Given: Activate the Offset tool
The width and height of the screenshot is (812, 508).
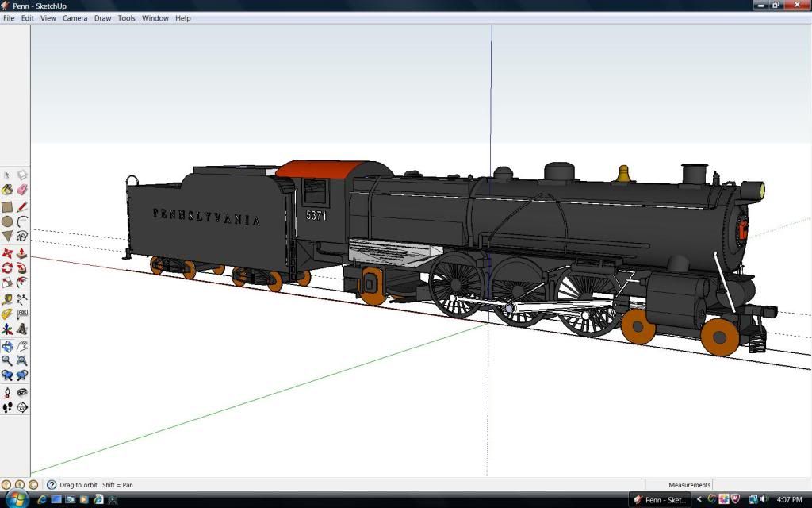Looking at the screenshot, I should (21, 283).
